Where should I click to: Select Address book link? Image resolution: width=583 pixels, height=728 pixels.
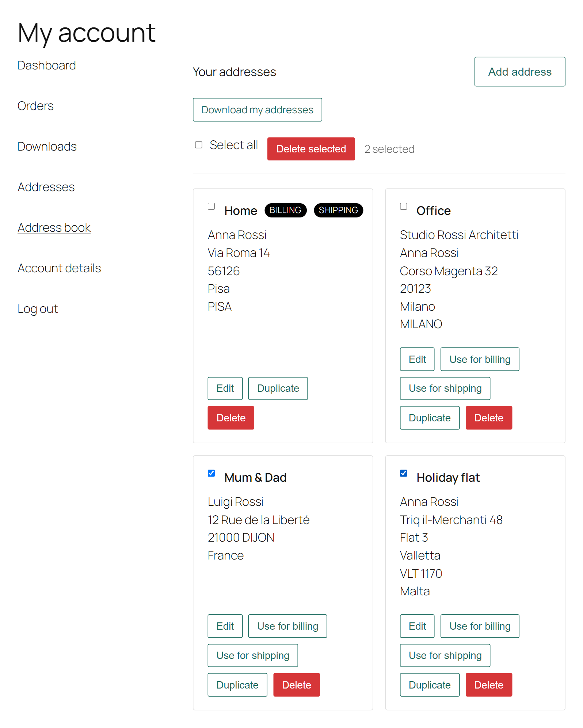pos(54,228)
